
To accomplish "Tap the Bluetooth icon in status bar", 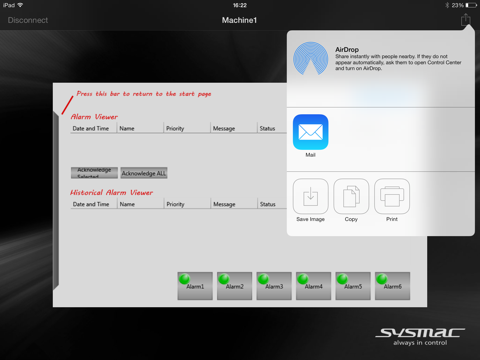I will tap(447, 5).
